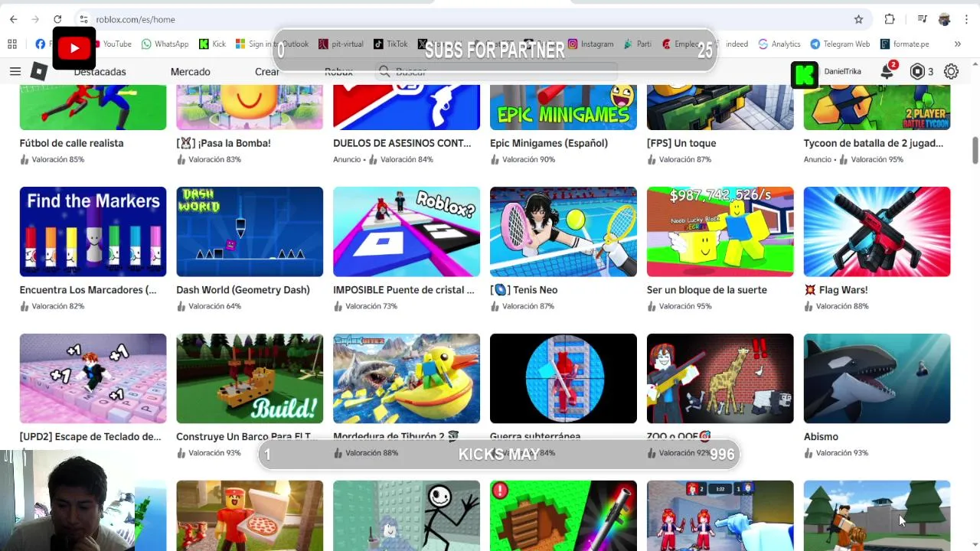Open game titled ¡Pasa la Bomba!
The height and width of the screenshot is (551, 980).
(x=223, y=143)
